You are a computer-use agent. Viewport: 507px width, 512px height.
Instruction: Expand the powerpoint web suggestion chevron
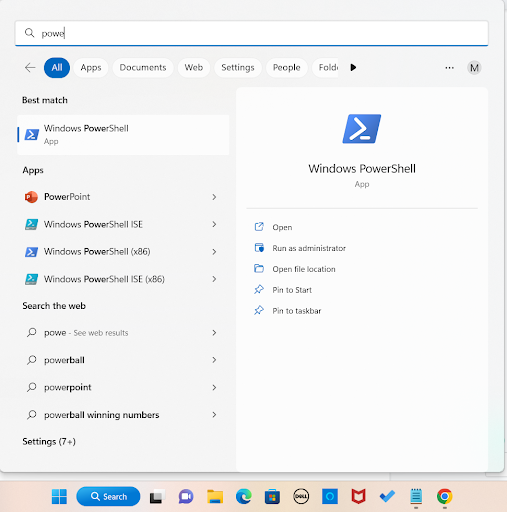214,387
